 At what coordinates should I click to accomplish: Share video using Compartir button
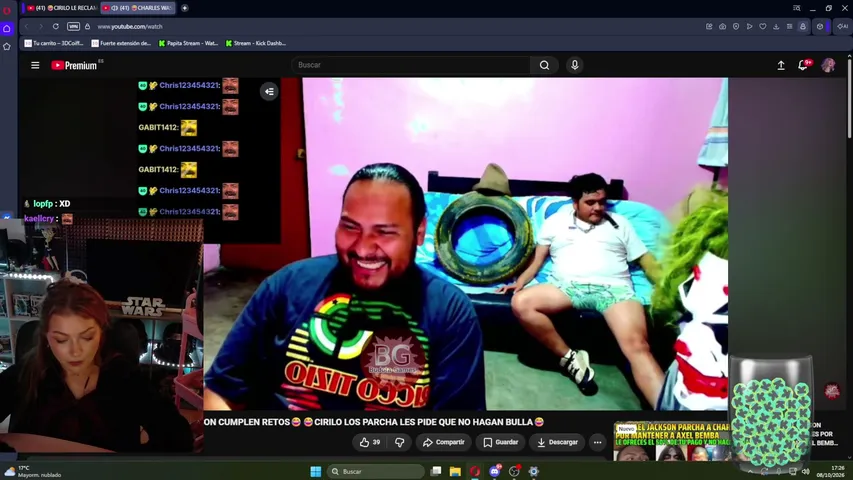444,442
